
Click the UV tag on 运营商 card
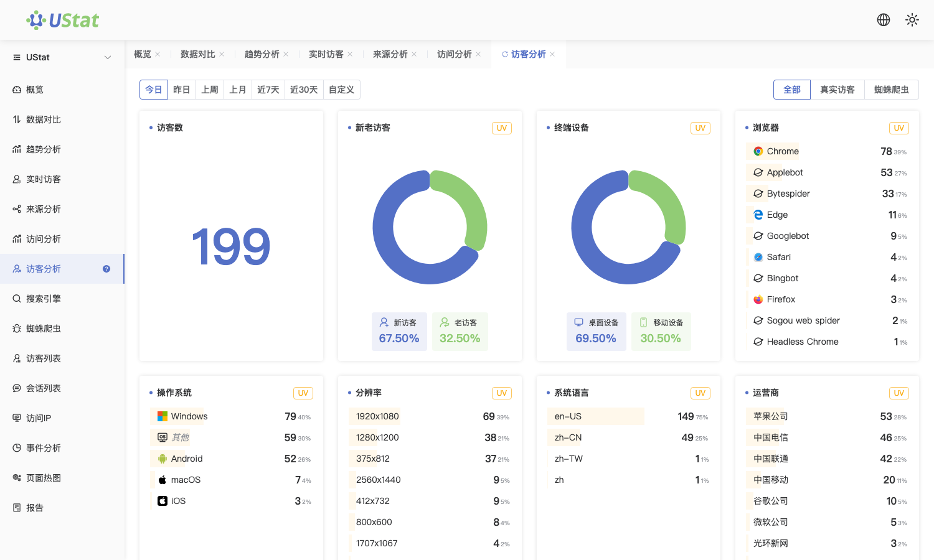pos(899,393)
